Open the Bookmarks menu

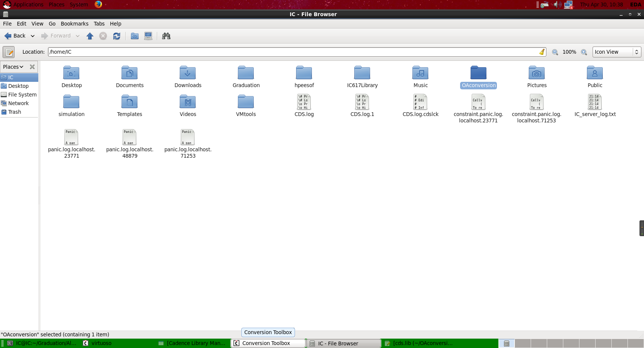(x=74, y=24)
